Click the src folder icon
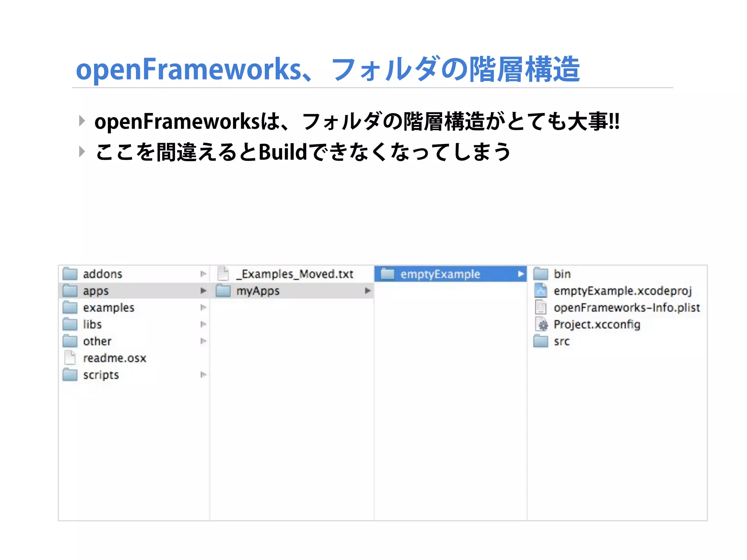The height and width of the screenshot is (560, 747). tap(541, 341)
